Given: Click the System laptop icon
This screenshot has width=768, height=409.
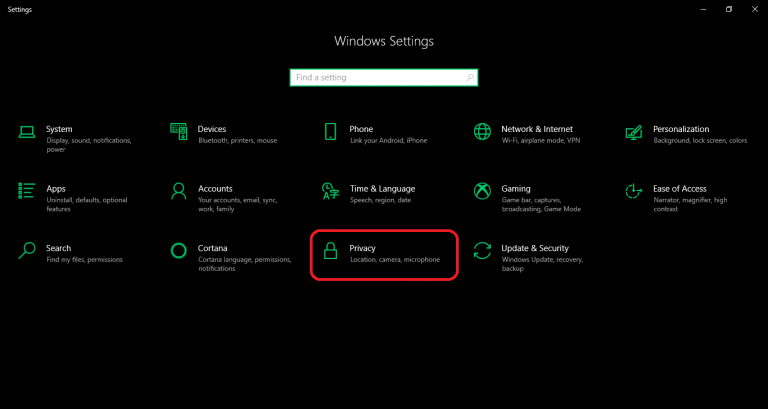Looking at the screenshot, I should 27,132.
